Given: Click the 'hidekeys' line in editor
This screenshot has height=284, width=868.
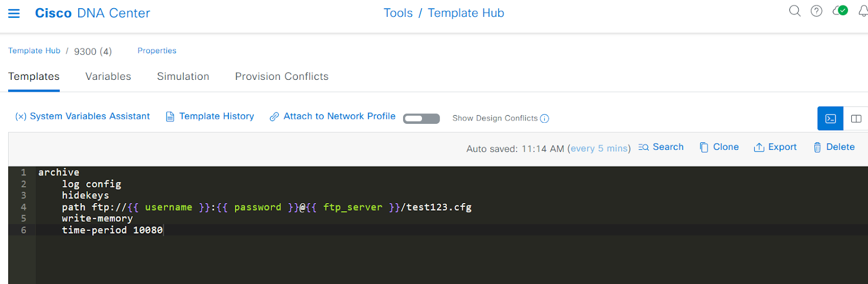Looking at the screenshot, I should [x=85, y=195].
